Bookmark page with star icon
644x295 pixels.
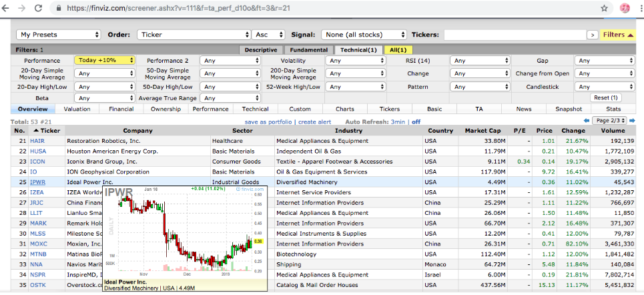[604, 8]
